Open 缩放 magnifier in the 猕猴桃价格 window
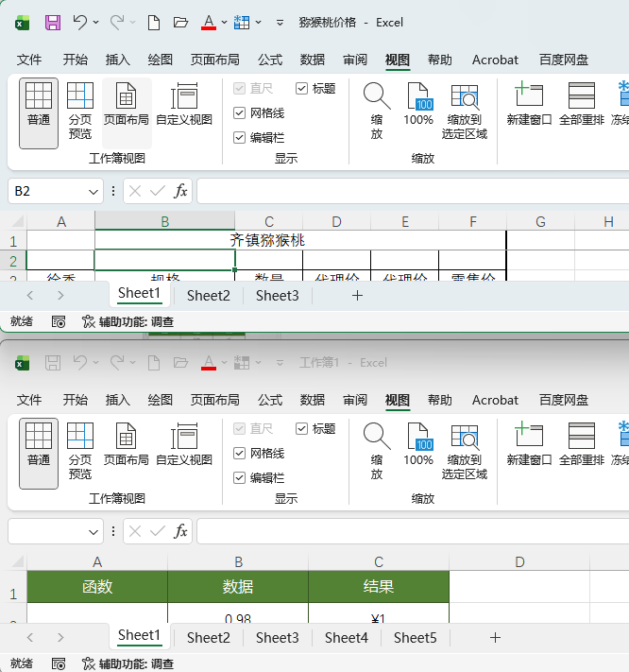Screen dimensions: 629x672 click(377, 111)
